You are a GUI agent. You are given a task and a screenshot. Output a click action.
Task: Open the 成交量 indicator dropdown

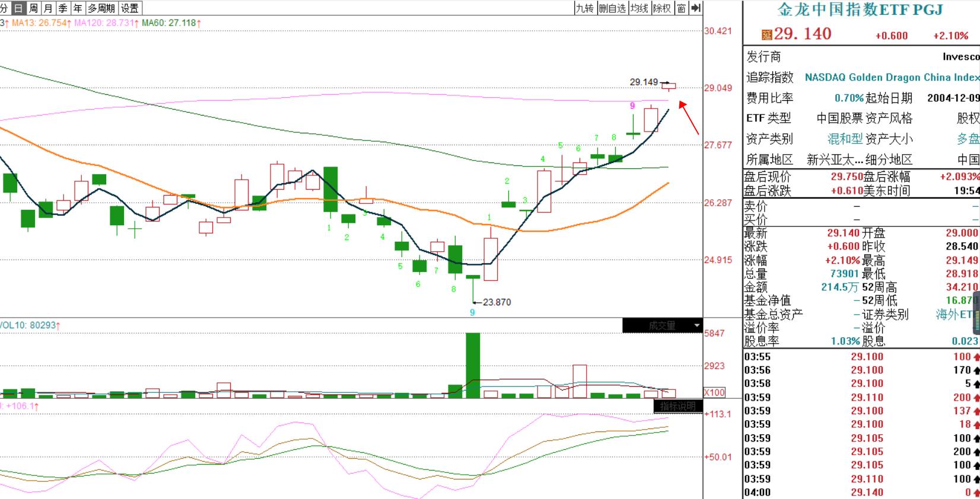pyautogui.click(x=662, y=325)
